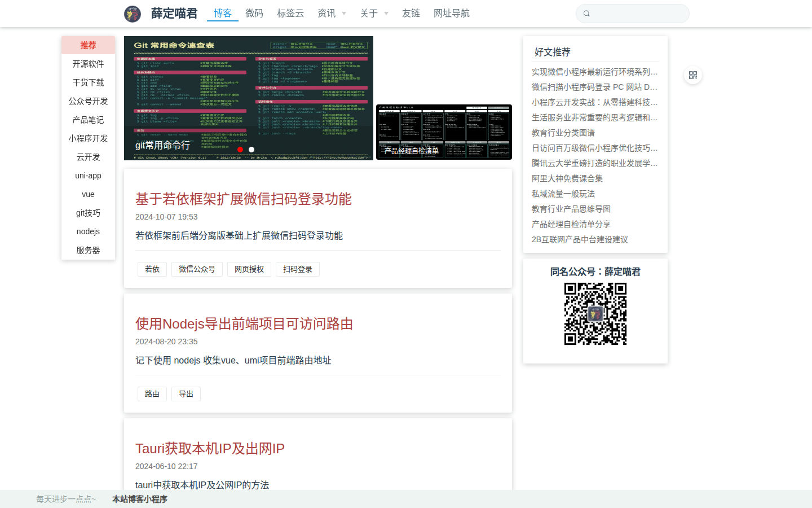Click the WeChat official account QR code

click(595, 314)
